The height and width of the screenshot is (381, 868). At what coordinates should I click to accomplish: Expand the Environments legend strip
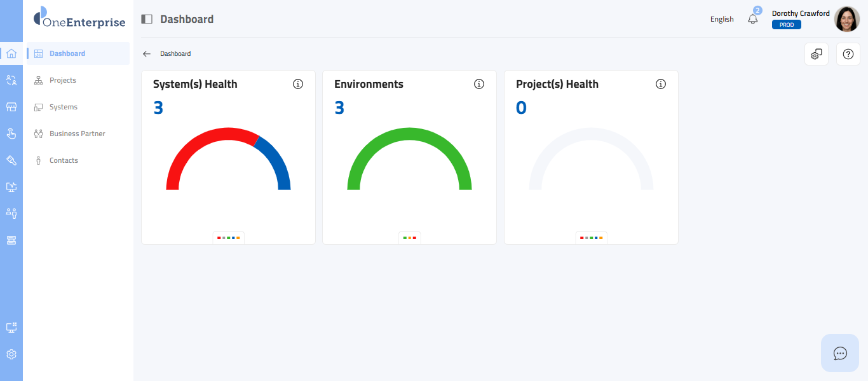click(409, 237)
